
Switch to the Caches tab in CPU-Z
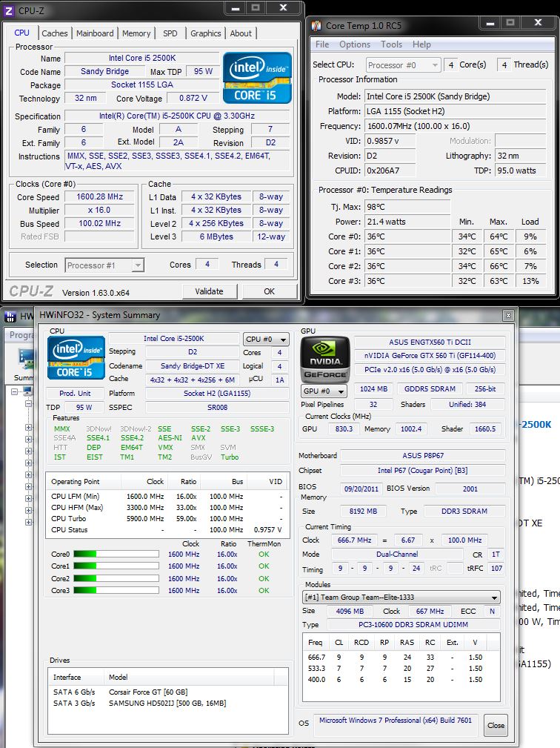click(54, 33)
